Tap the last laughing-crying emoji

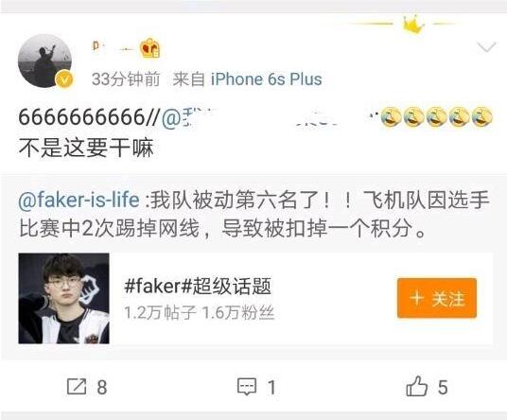pos(482,116)
